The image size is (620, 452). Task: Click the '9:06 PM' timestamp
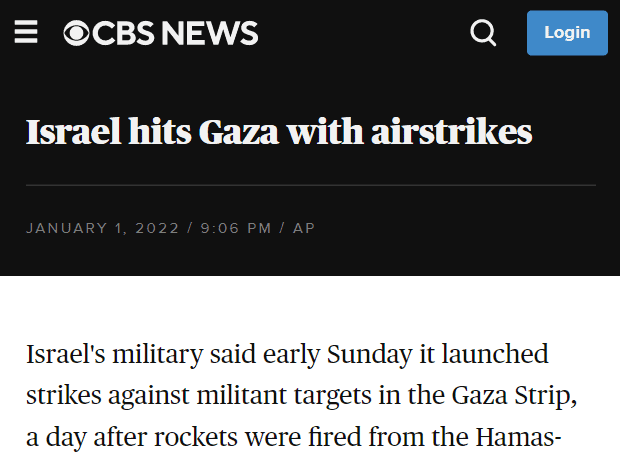click(x=236, y=228)
